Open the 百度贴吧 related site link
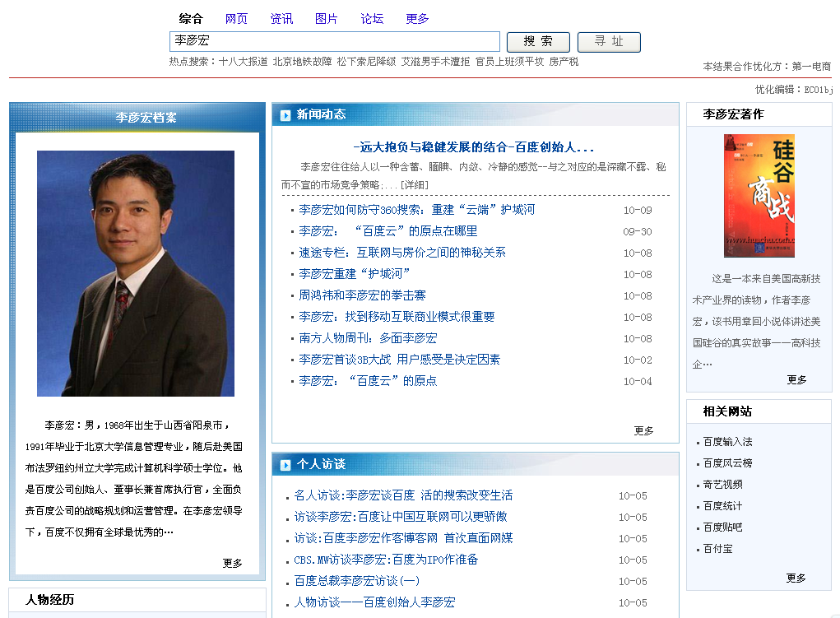Viewport: 840px width, 618px height. click(722, 527)
